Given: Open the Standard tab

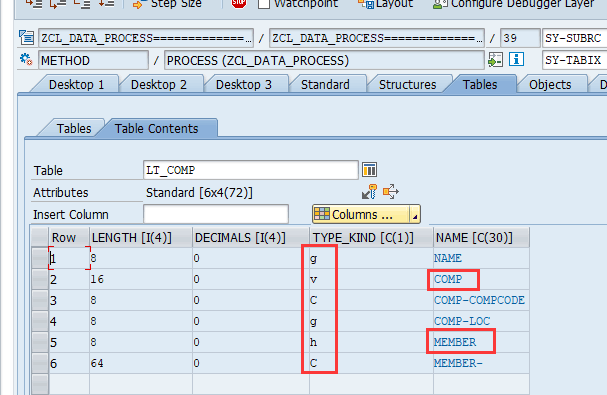Looking at the screenshot, I should 325,84.
